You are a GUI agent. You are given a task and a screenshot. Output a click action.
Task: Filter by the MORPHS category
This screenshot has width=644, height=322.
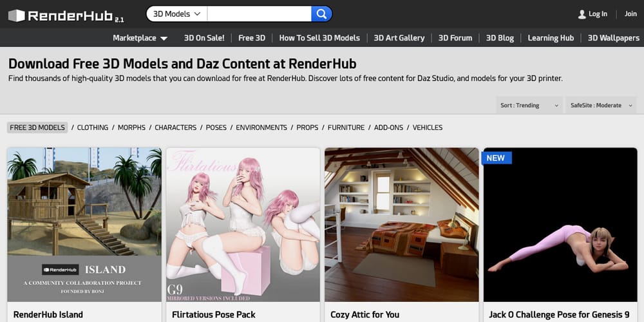pyautogui.click(x=131, y=128)
